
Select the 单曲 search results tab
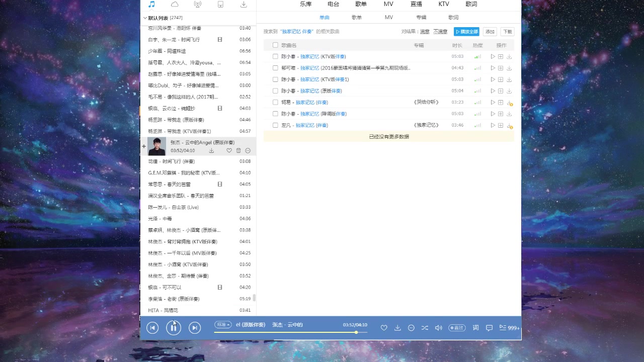(325, 18)
